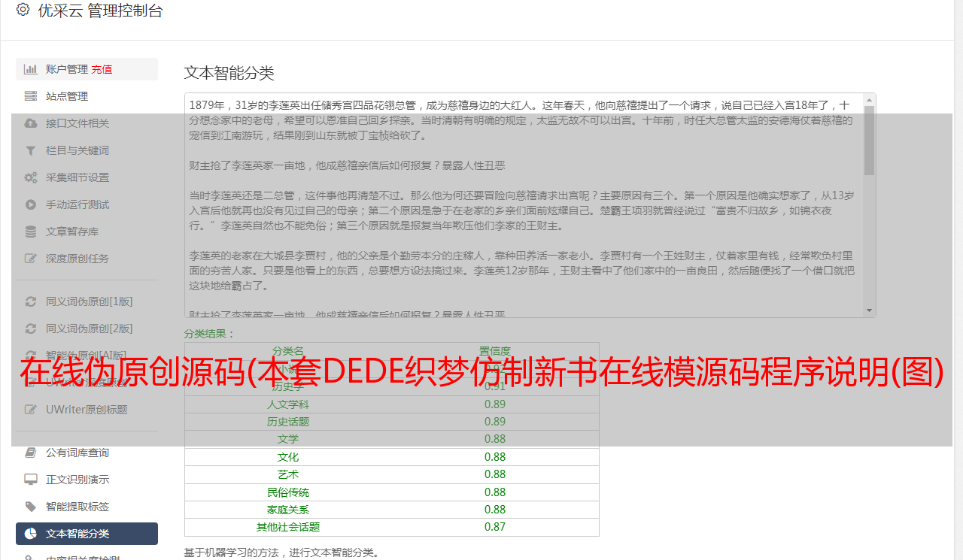This screenshot has width=963, height=560.
Task: Click the 民俗传统 category cell
Action: pos(288,492)
